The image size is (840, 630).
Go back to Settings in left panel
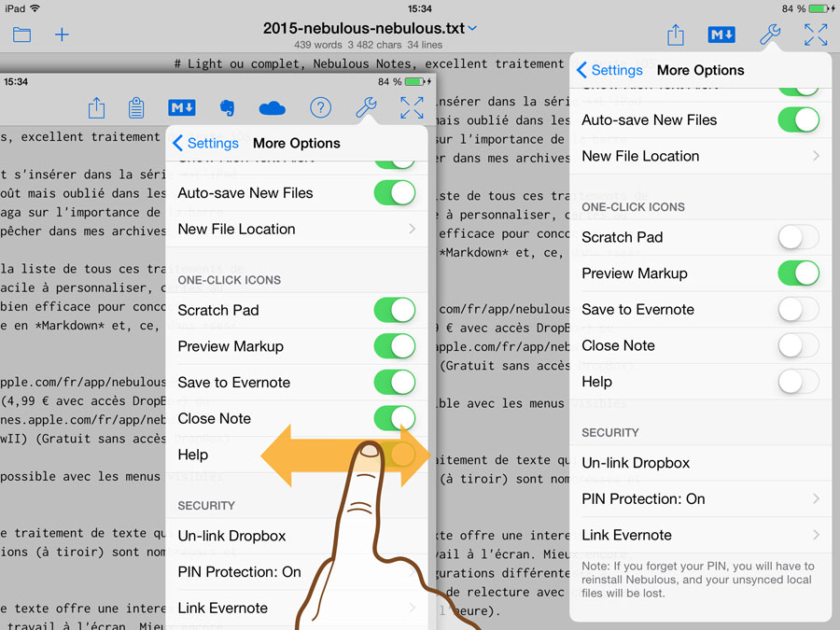click(205, 143)
